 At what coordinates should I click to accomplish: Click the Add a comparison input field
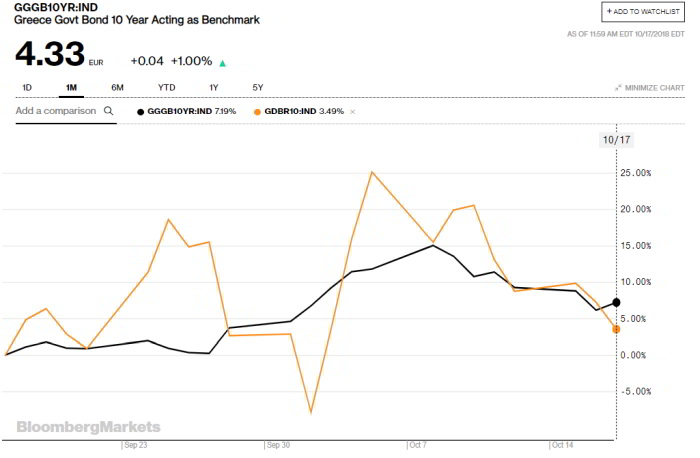tap(56, 111)
